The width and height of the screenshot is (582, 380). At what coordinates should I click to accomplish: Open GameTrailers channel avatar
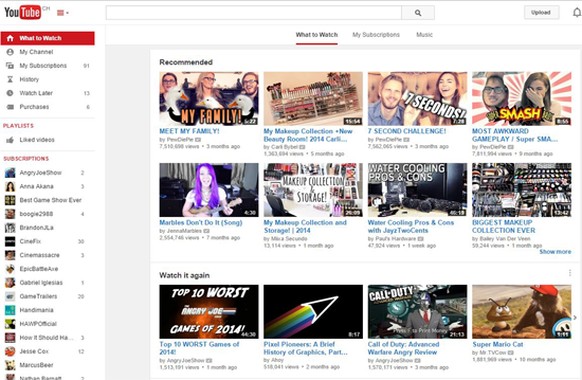click(x=10, y=296)
